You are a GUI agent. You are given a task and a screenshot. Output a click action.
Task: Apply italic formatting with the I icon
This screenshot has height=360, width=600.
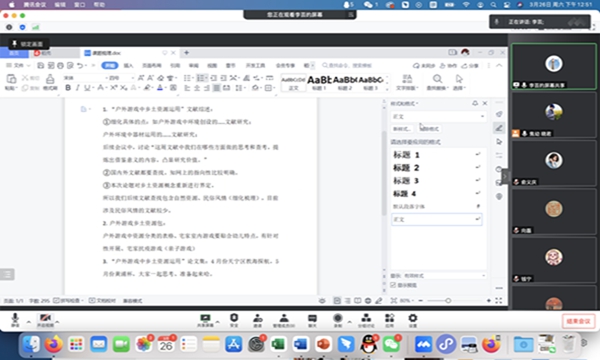78,88
